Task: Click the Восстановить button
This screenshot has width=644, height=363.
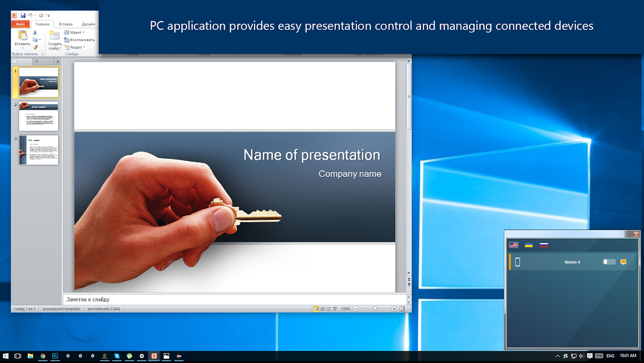Action: click(79, 40)
